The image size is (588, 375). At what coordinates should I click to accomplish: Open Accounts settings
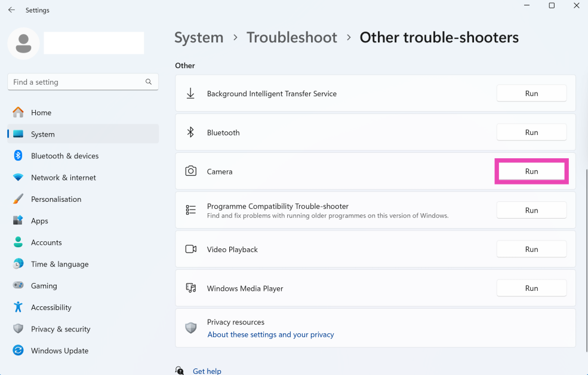(x=46, y=242)
